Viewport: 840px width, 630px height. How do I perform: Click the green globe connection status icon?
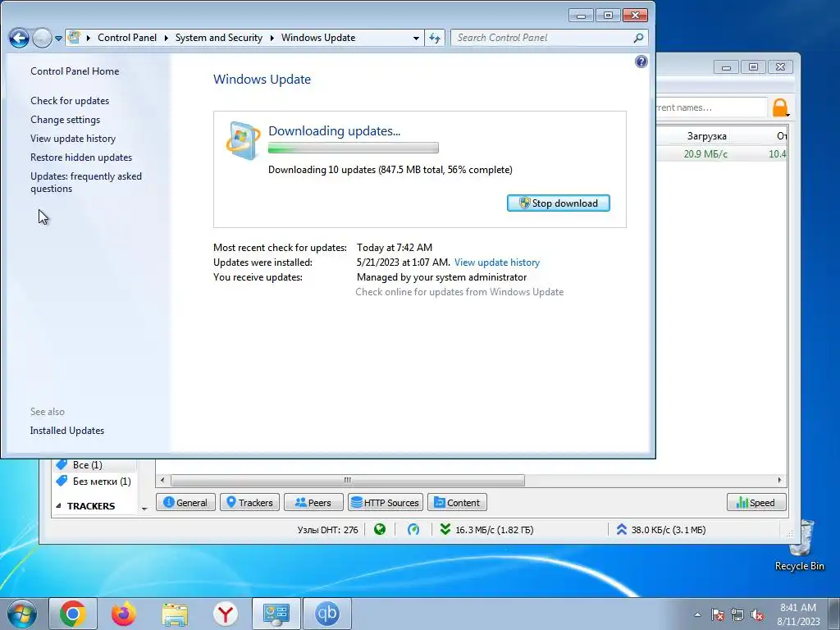tap(380, 530)
